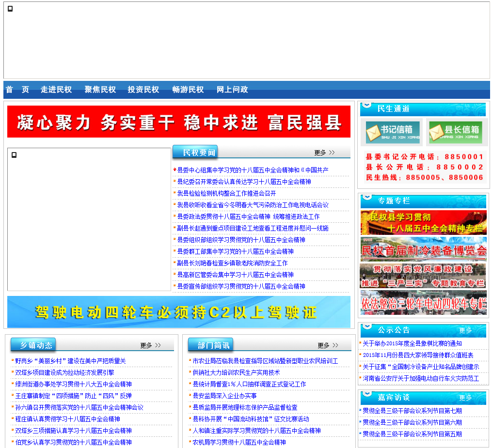493x448 pixels.
Task: Open the 书记信箱 mailbox icon
Action: click(x=393, y=132)
